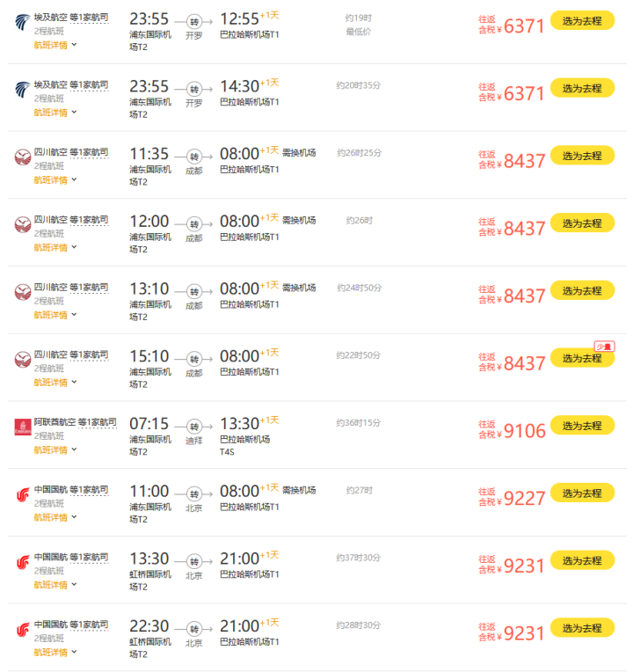Click the Emirates logo on the 07:15 flight

tap(23, 427)
